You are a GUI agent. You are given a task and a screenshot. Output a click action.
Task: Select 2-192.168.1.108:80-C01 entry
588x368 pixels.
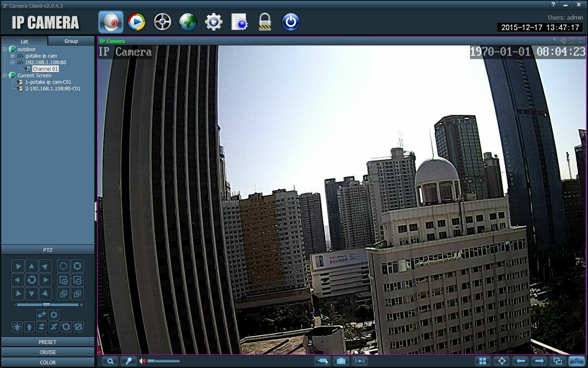[53, 88]
